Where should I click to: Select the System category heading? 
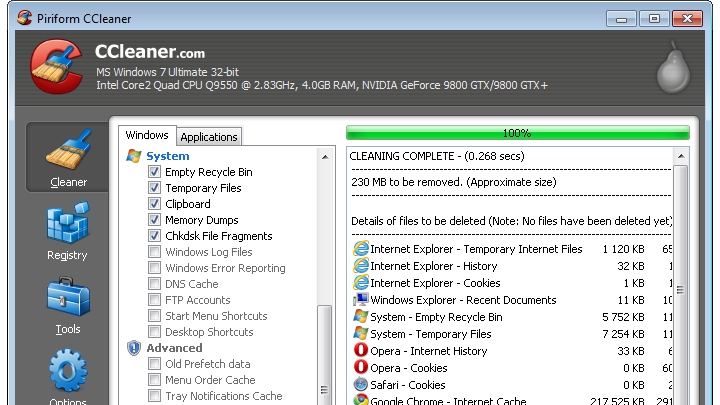point(168,156)
